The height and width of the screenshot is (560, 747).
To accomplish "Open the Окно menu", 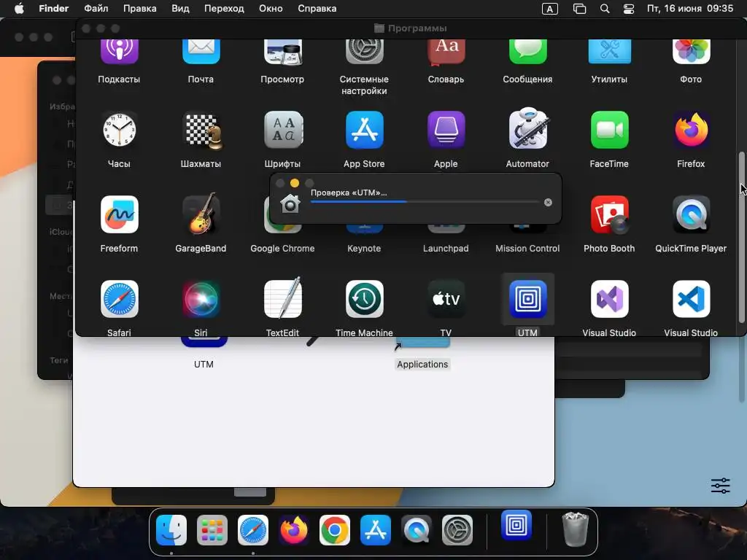I will (x=271, y=9).
